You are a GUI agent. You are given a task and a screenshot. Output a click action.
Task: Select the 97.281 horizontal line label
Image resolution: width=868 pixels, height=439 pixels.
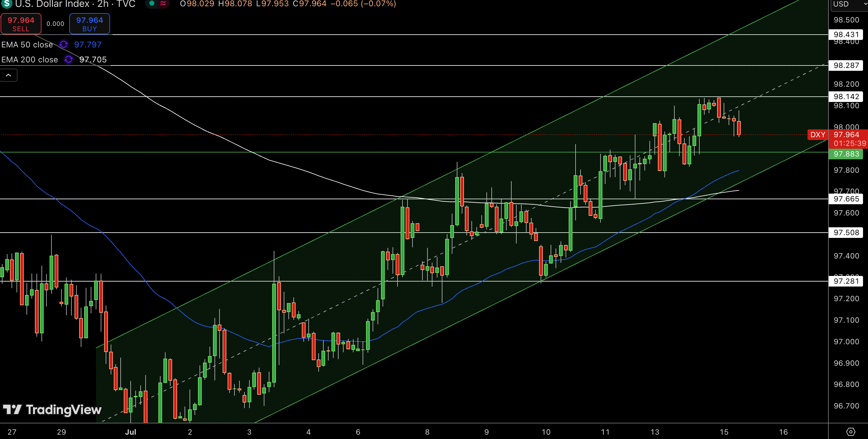point(846,281)
